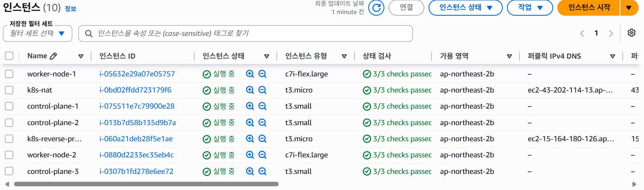Check the k8s-reverse-proxy row checkbox

(x=9, y=139)
